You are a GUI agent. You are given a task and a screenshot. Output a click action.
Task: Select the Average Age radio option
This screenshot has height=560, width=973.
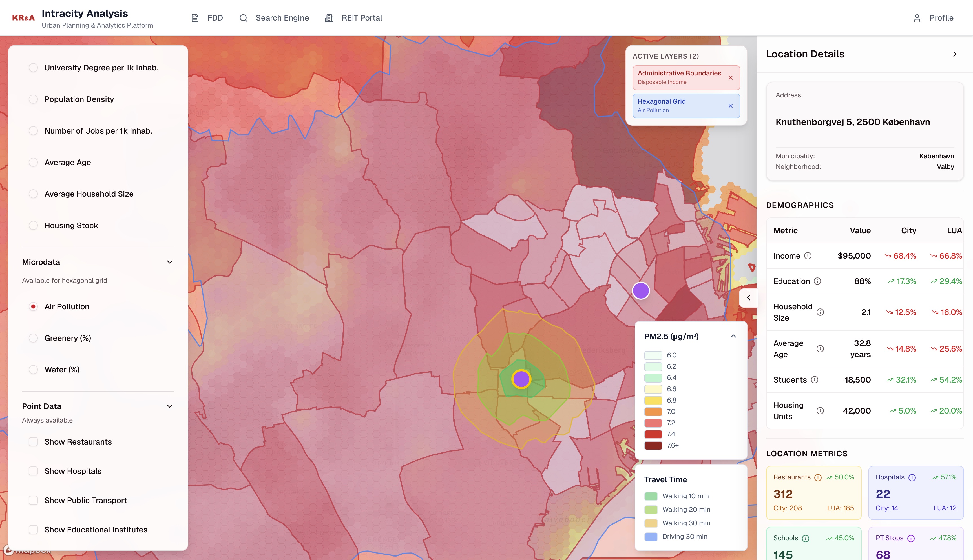(34, 162)
